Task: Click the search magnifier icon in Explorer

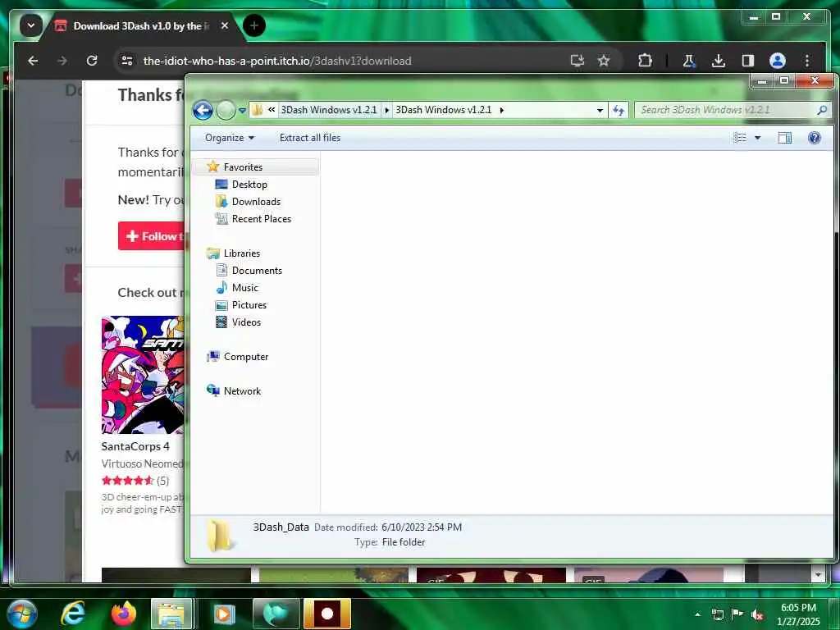Action: click(822, 110)
